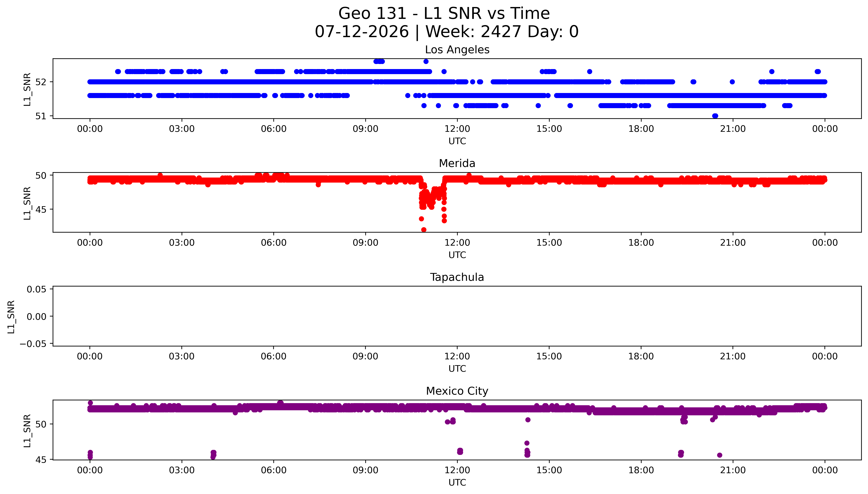Select the 'Merida' subplot title
Screen dimensions: 868x494
[x=457, y=164]
